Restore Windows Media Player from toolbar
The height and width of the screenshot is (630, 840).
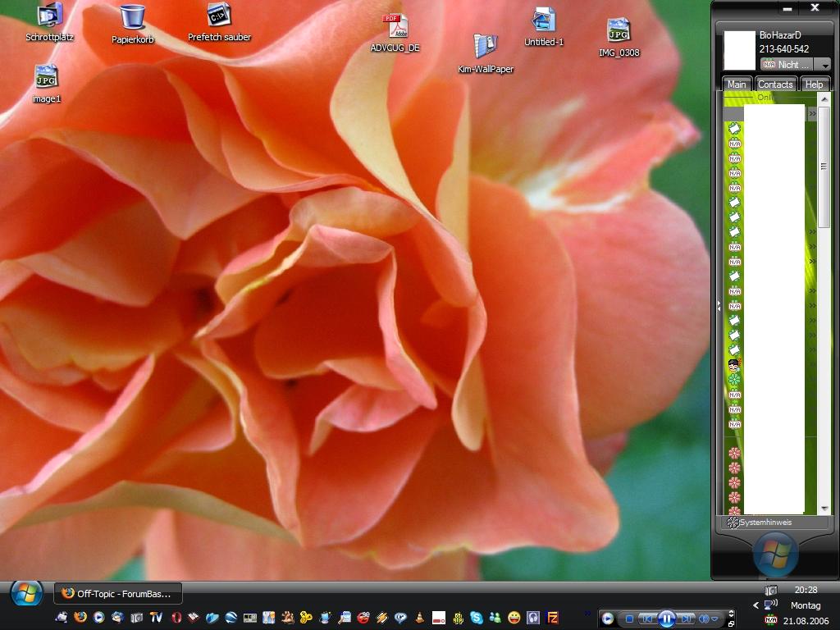731,624
